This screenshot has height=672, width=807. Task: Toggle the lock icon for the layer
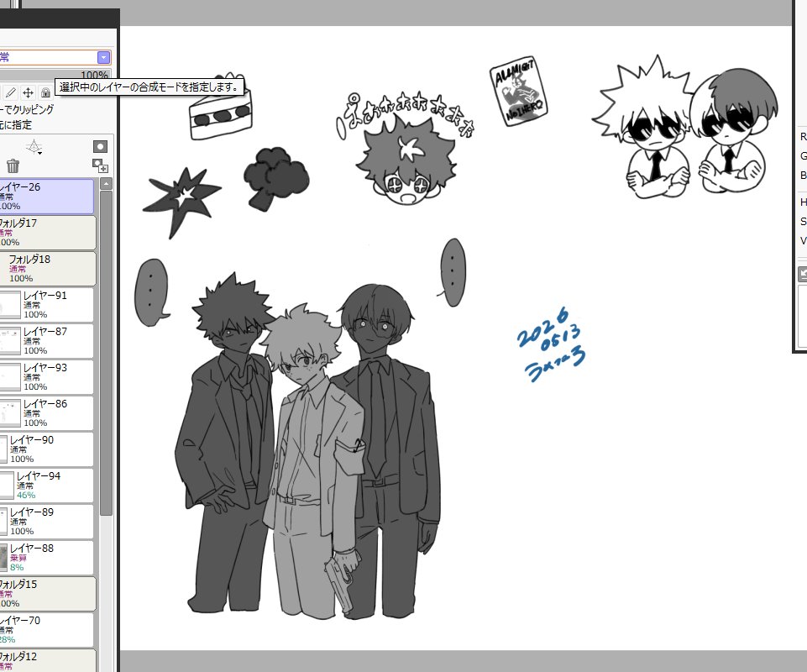click(45, 92)
